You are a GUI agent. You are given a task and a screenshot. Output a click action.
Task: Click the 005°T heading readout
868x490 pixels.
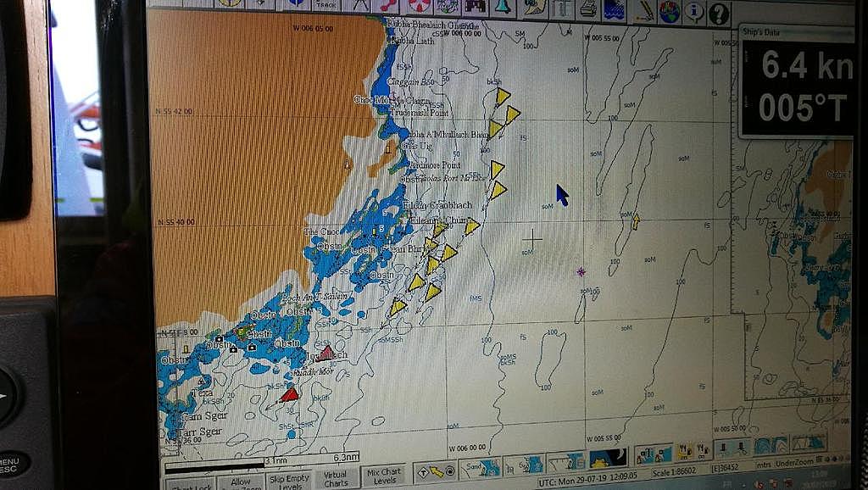click(x=803, y=108)
